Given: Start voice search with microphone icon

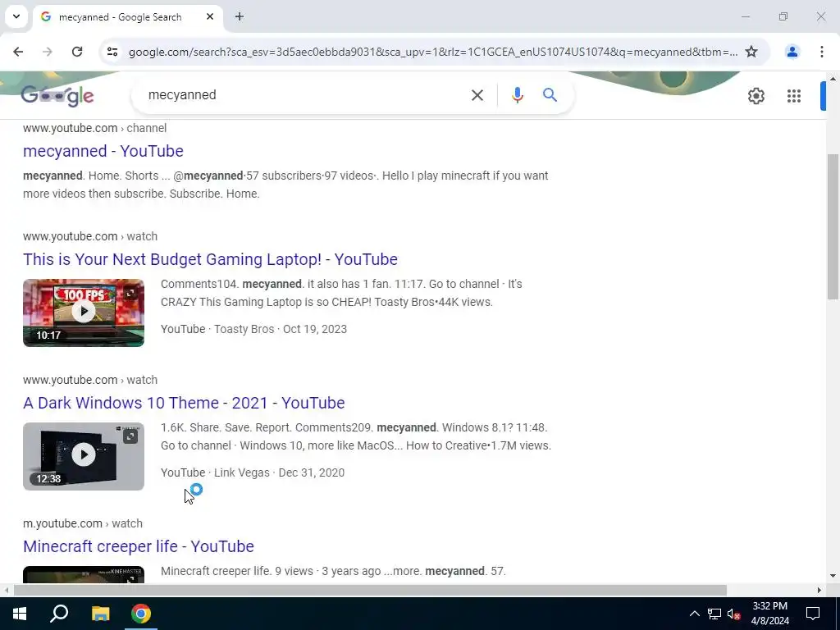Looking at the screenshot, I should [x=517, y=95].
